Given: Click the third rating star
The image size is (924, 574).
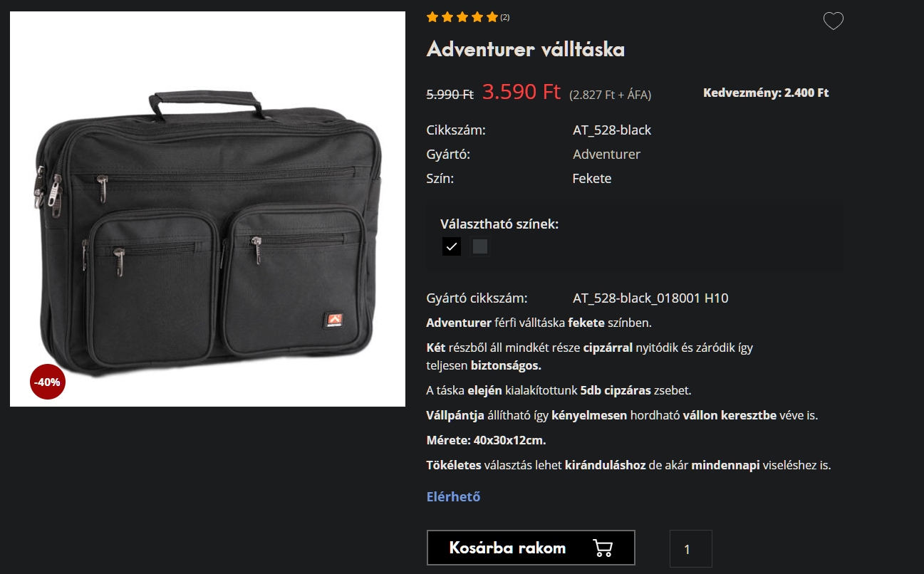Looking at the screenshot, I should click(x=462, y=16).
